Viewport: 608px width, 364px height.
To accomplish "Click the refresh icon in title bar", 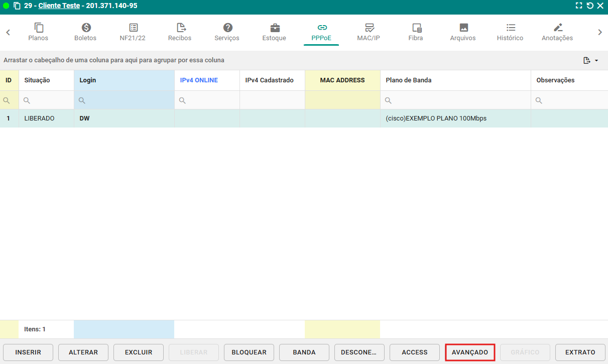I will click(590, 6).
